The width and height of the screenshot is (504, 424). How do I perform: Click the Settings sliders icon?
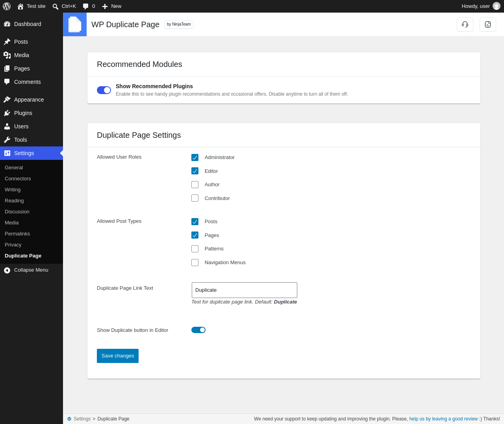(x=7, y=153)
